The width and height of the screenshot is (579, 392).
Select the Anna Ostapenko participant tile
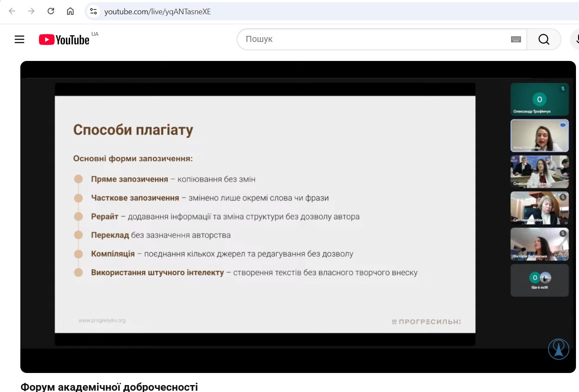(x=539, y=136)
